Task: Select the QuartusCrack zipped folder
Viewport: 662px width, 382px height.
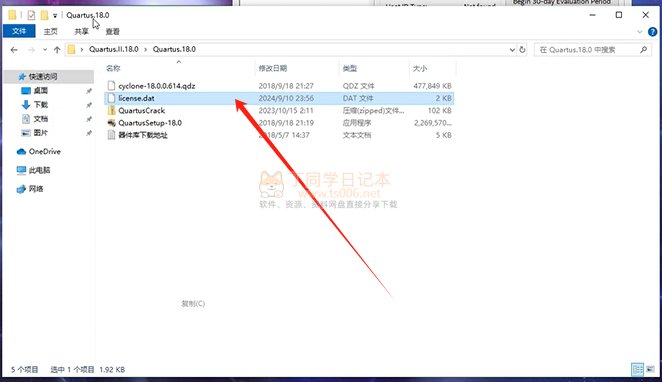Action: [141, 111]
